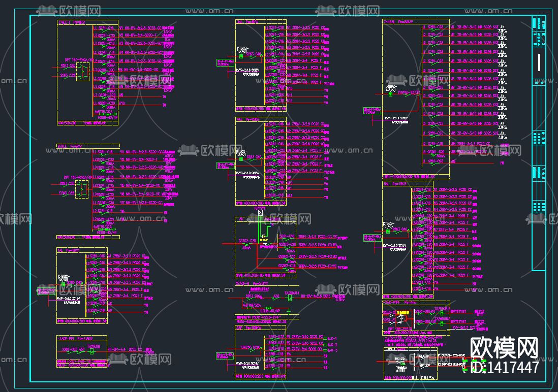The height and width of the screenshot is (392, 558).
Task: Click the 3AP Pe=100KW panel title
Action: pyautogui.click(x=248, y=328)
